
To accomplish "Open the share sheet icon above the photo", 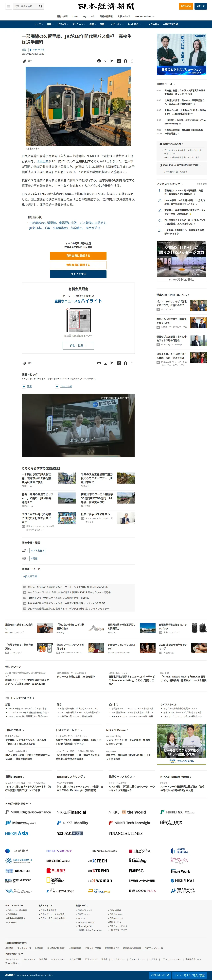I will pyautogui.click(x=132, y=61).
